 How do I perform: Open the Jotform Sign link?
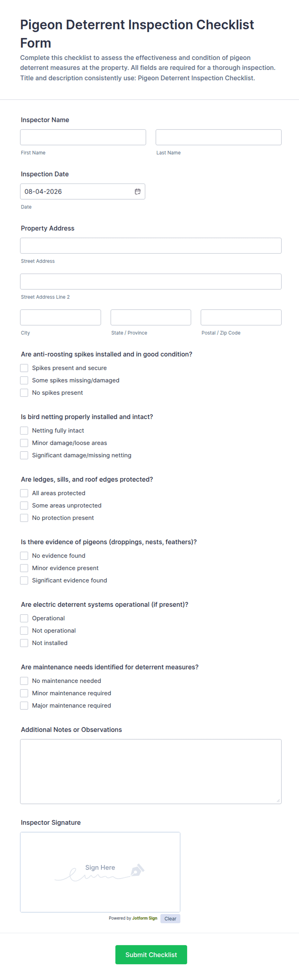click(145, 918)
